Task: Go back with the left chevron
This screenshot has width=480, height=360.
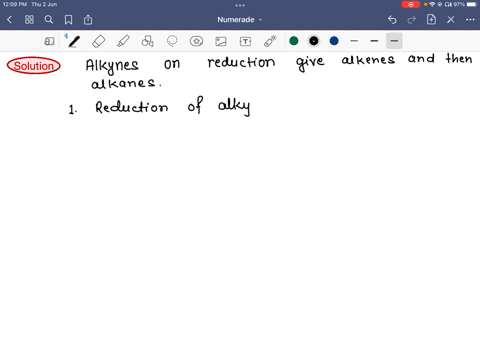Action: coord(9,20)
